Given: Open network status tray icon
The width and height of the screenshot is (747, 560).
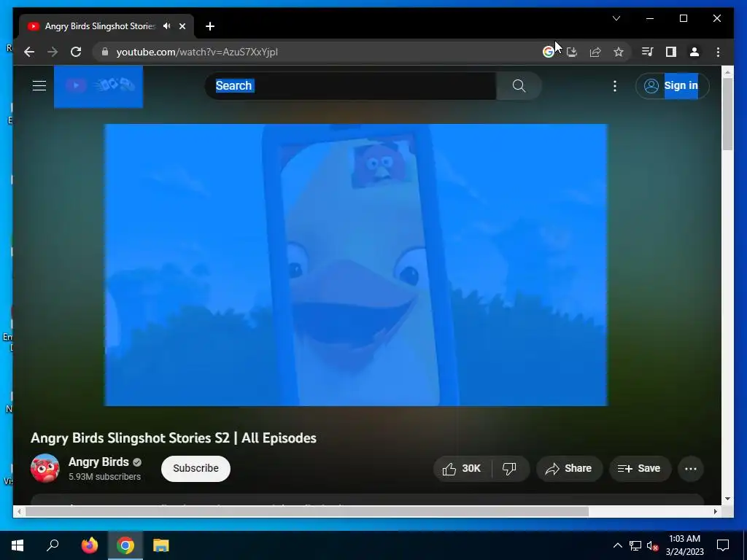Looking at the screenshot, I should (635, 545).
